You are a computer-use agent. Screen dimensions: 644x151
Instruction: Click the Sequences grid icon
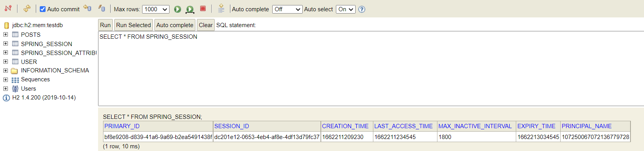click(x=15, y=80)
